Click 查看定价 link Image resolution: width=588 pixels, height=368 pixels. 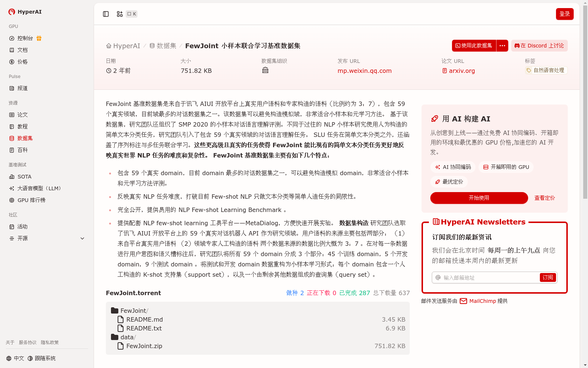point(545,198)
